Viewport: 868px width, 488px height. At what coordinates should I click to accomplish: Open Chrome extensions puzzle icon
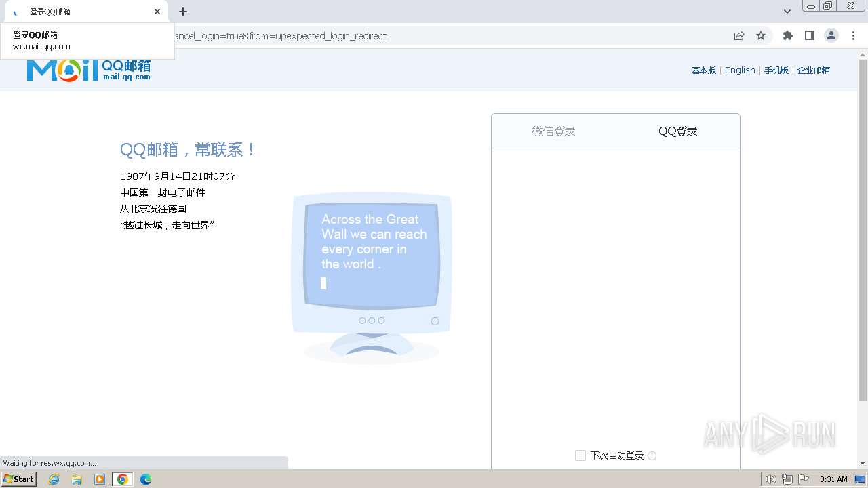click(787, 36)
